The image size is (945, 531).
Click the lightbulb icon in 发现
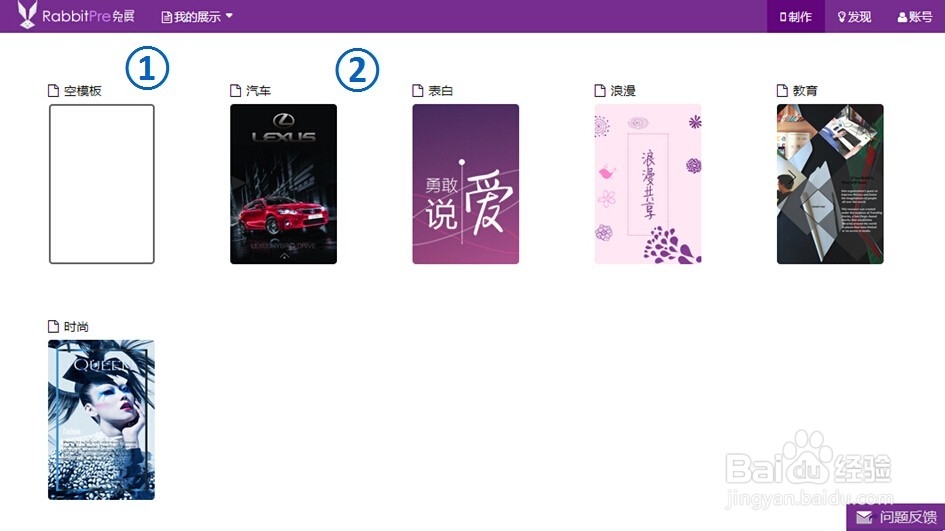pyautogui.click(x=842, y=17)
